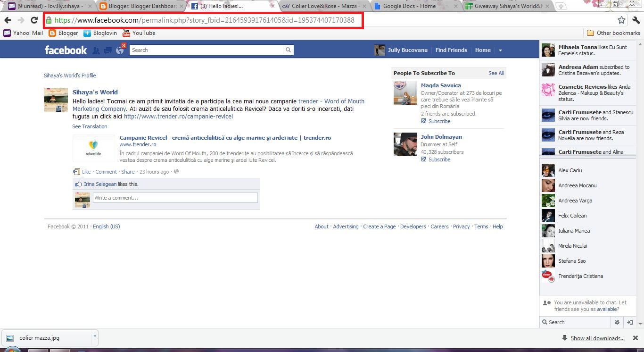Click Privacy footer link
The height and width of the screenshot is (352, 644).
pyautogui.click(x=461, y=226)
